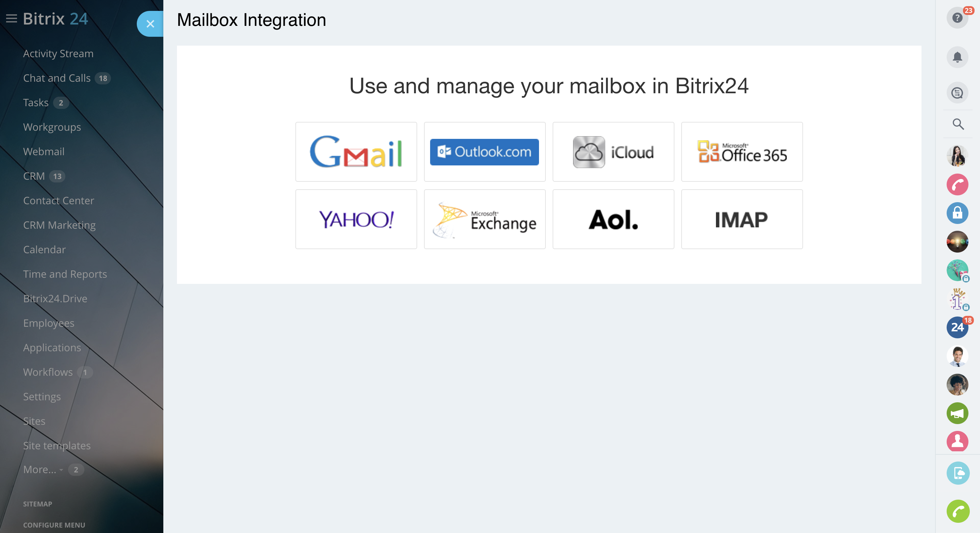Open the help question mark icon

[957, 18]
